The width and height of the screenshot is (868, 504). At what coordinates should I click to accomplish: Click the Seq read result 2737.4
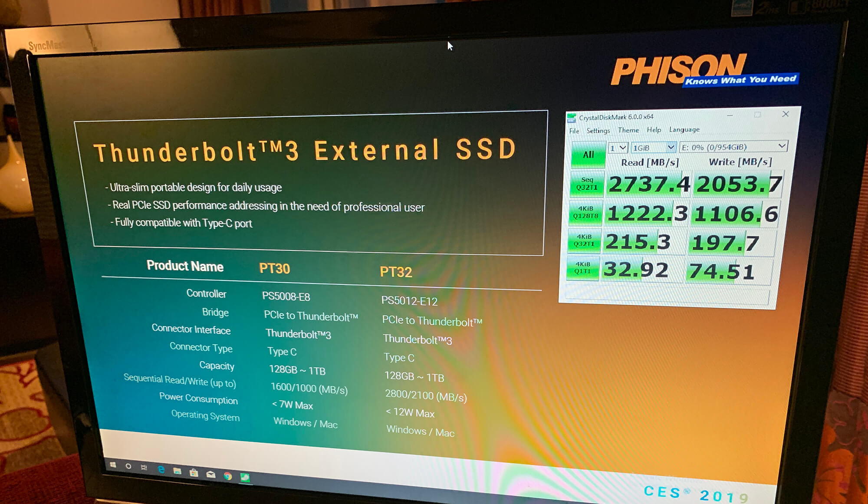pyautogui.click(x=648, y=184)
